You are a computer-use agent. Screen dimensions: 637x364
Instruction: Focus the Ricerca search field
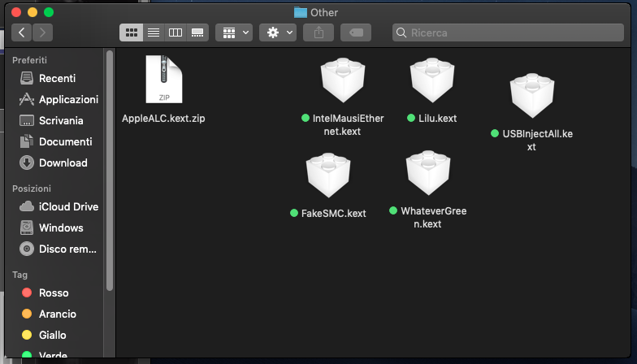point(508,32)
